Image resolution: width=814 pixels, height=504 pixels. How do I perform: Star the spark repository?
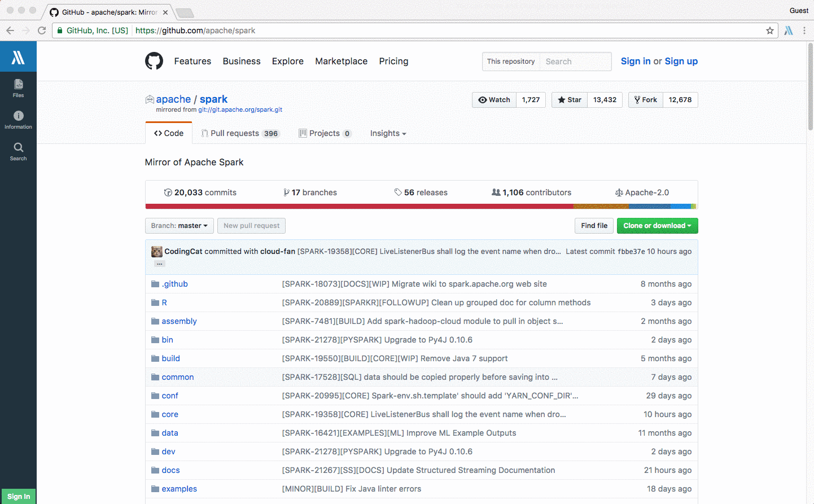[569, 100]
